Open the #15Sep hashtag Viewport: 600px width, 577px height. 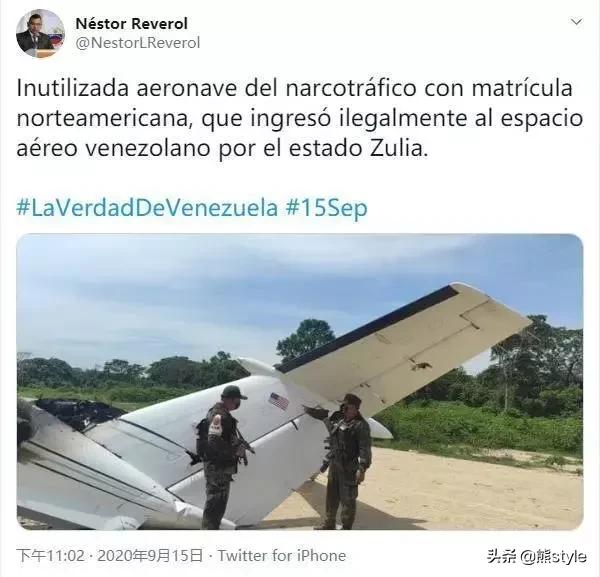tap(326, 208)
